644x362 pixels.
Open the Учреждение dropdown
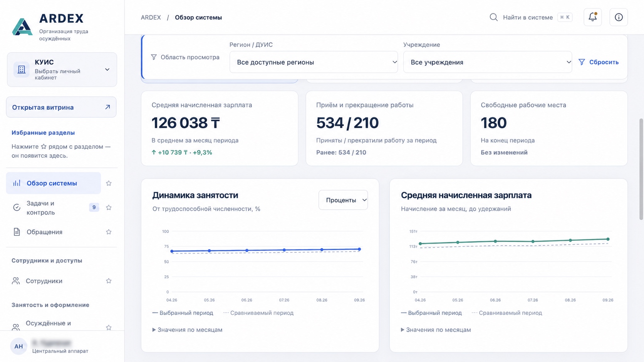487,62
